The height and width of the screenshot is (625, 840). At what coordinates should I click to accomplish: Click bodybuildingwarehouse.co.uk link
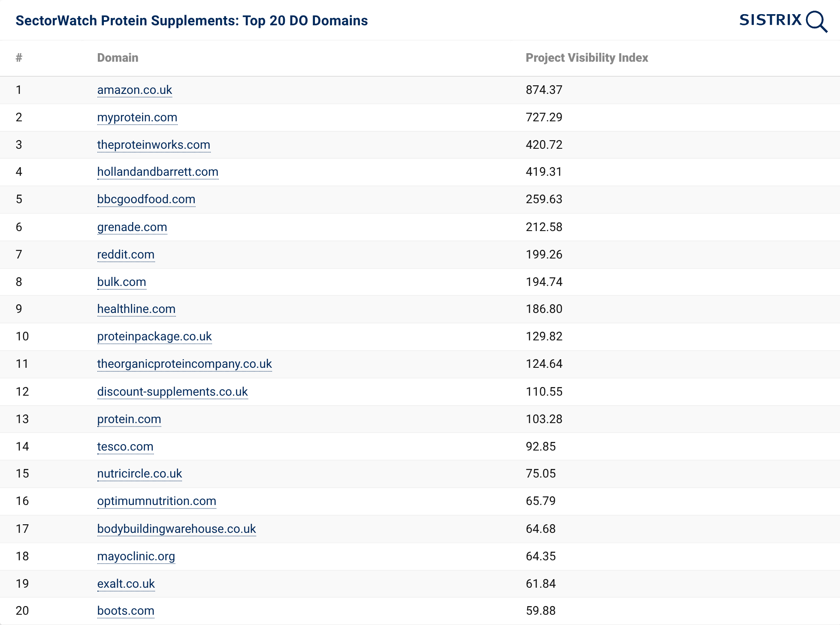[x=176, y=529]
